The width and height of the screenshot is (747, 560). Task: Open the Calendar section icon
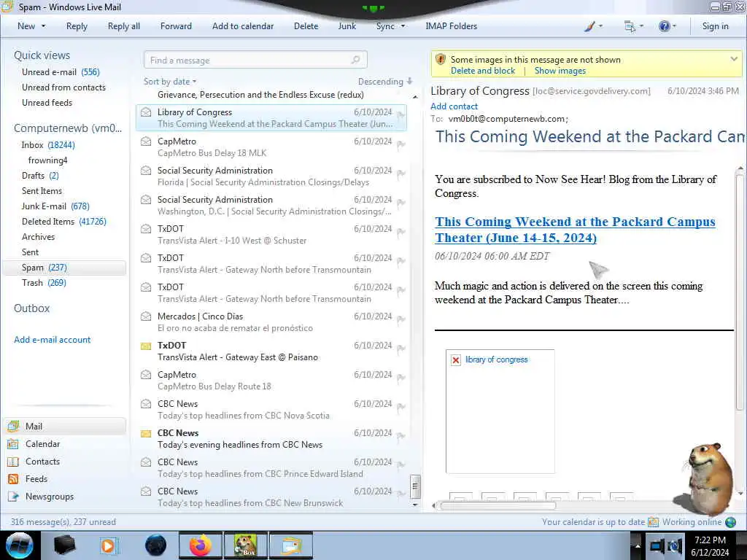click(13, 444)
